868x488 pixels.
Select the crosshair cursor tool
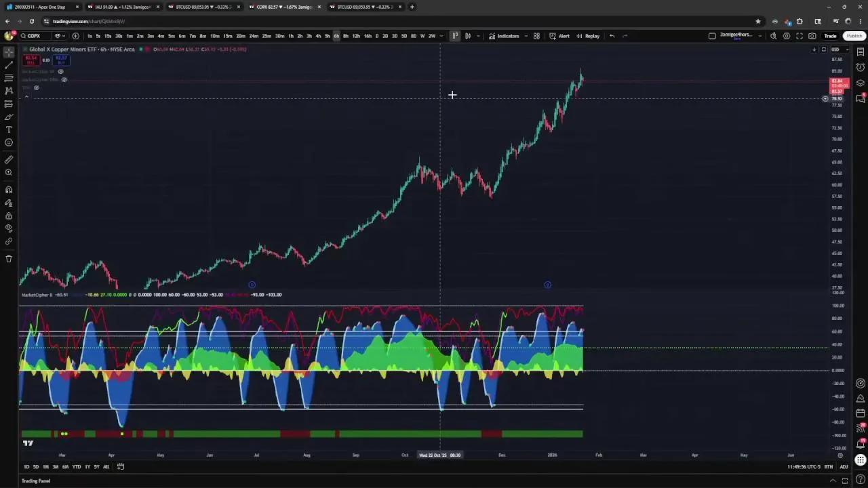(9, 52)
